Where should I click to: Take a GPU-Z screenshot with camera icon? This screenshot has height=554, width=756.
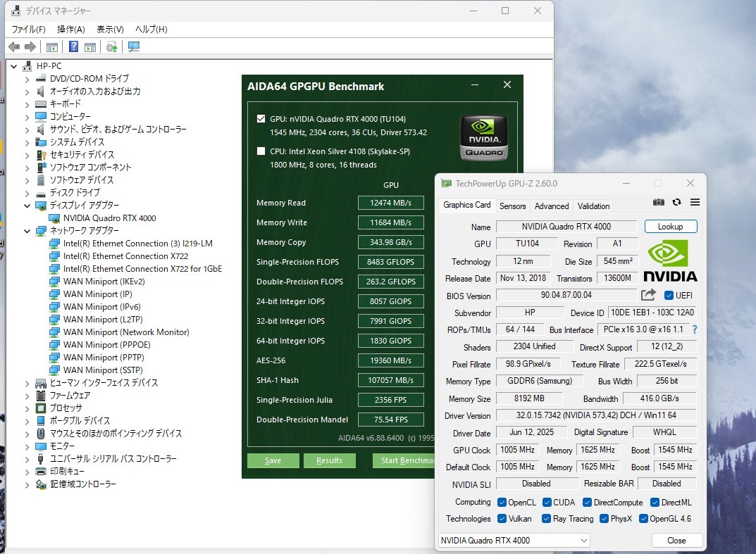pyautogui.click(x=659, y=202)
